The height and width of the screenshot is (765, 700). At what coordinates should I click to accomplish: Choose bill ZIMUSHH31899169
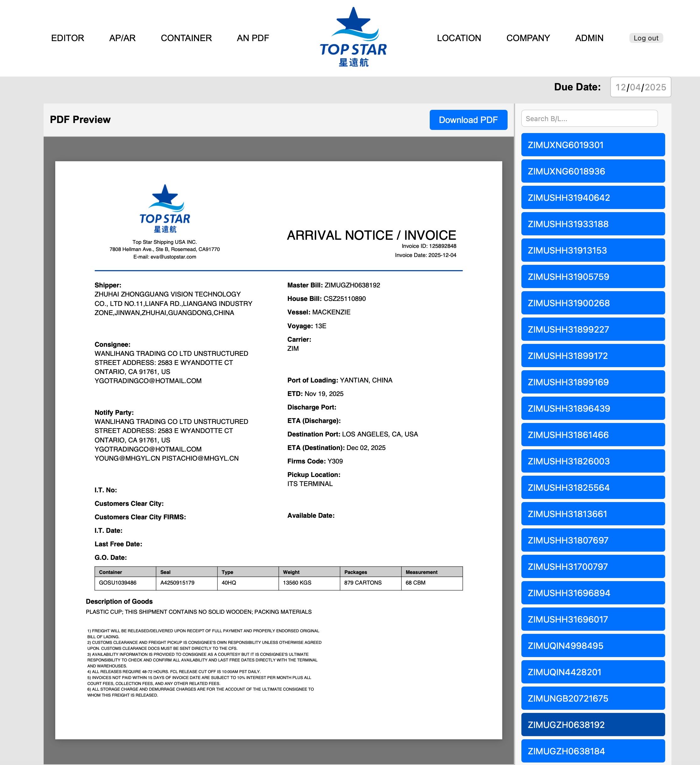click(593, 382)
